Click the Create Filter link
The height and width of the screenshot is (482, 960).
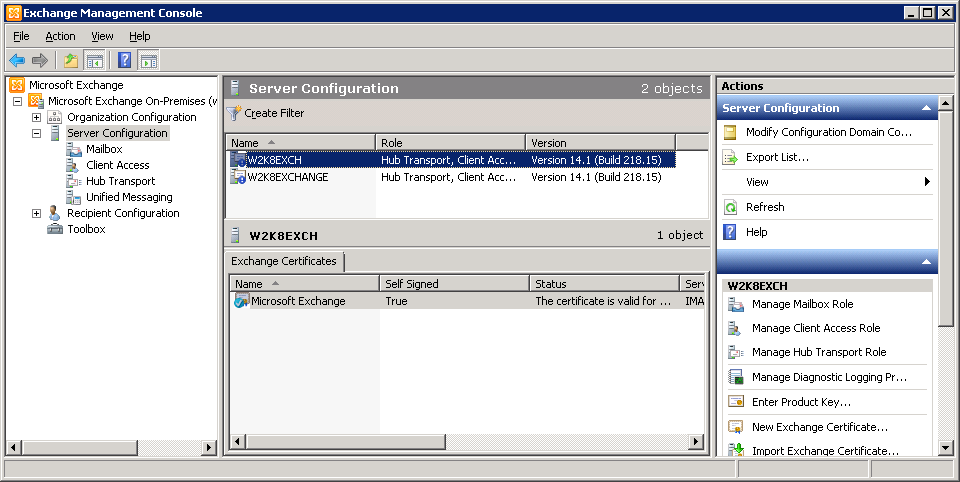pyautogui.click(x=274, y=113)
